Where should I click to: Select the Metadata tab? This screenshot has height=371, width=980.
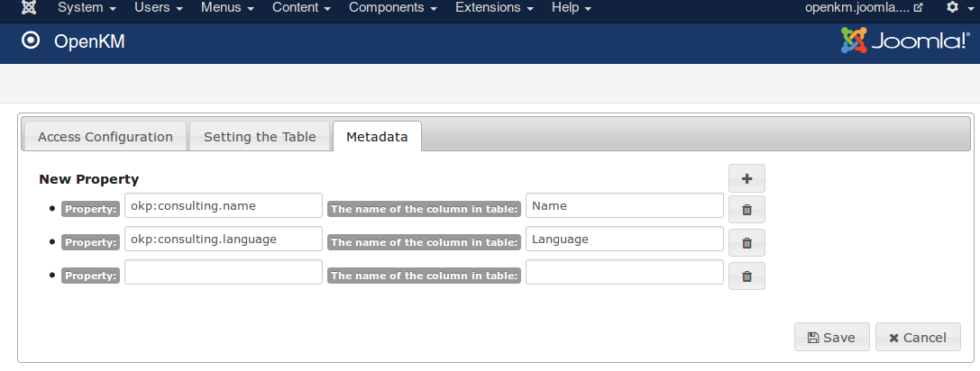377,136
